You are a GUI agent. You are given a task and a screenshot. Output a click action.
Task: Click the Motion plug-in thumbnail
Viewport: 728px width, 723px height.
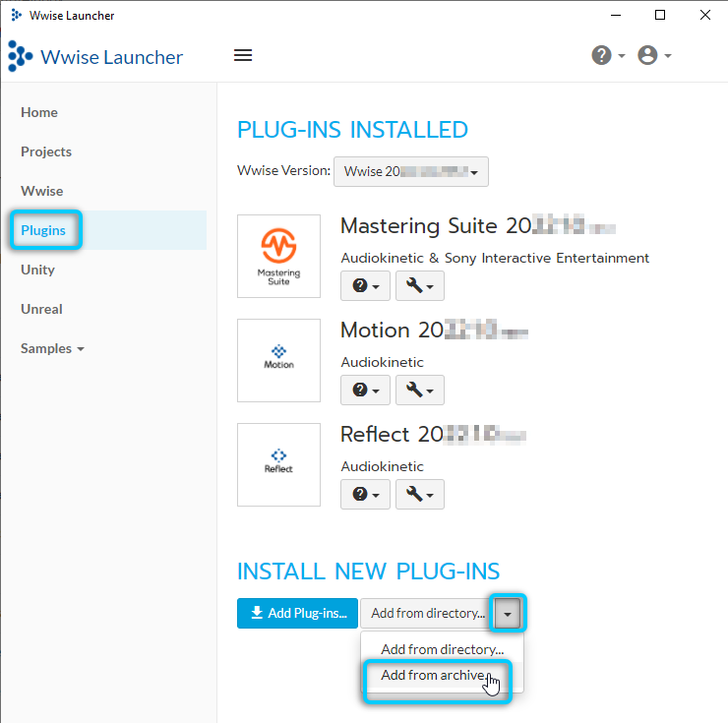click(278, 360)
